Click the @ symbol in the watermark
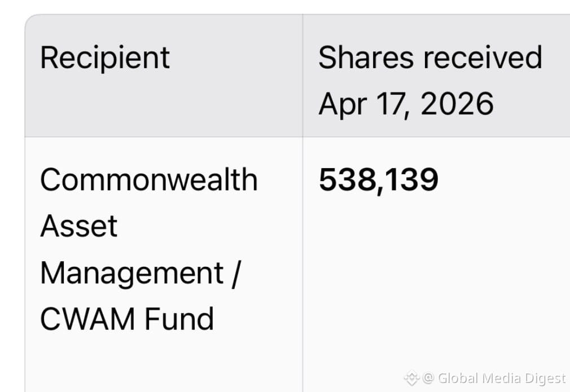The image size is (570, 392). [x=428, y=378]
